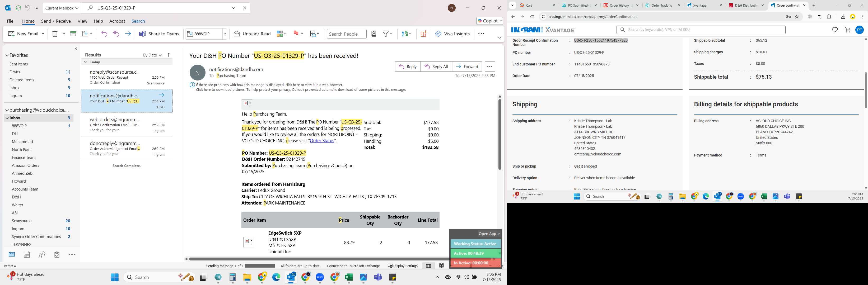Click the ribbon Reply All double-arrow icon
Image resolution: width=868 pixels, height=285 pixels.
tap(116, 34)
